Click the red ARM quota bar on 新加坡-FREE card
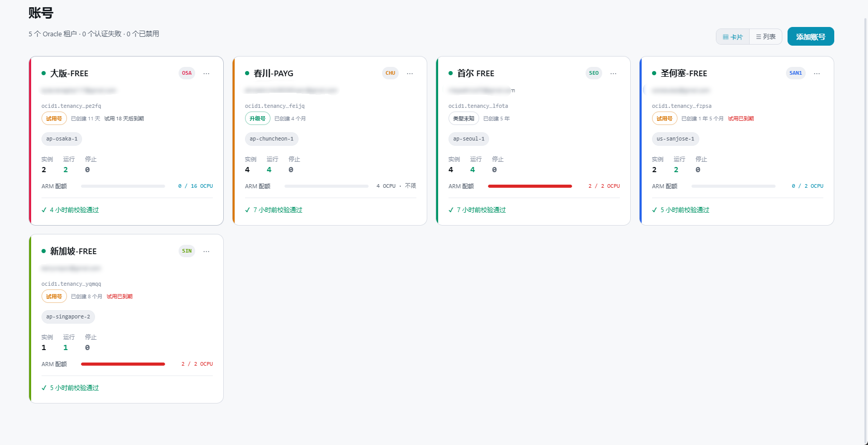 [123, 364]
